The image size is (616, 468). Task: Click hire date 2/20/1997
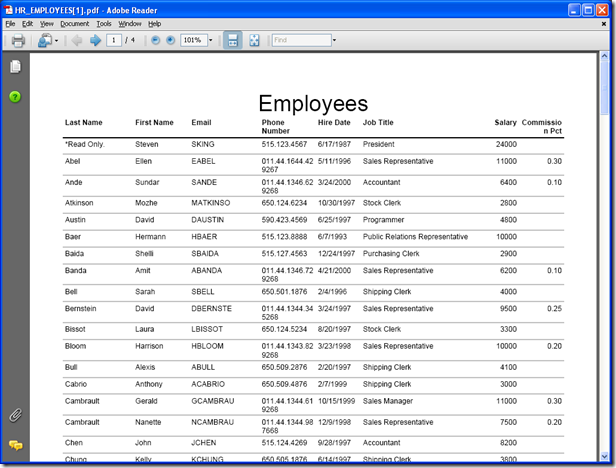pos(334,367)
